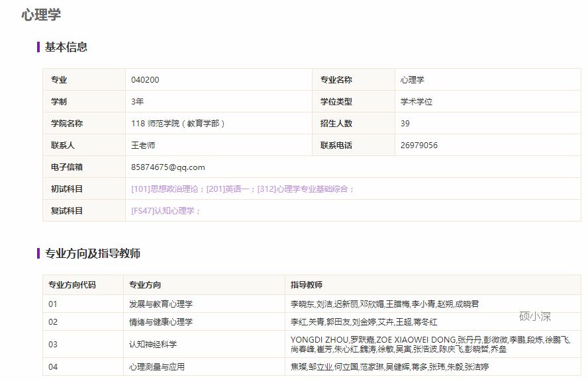Click instructor 李晓东 in the first direction row

click(299, 304)
